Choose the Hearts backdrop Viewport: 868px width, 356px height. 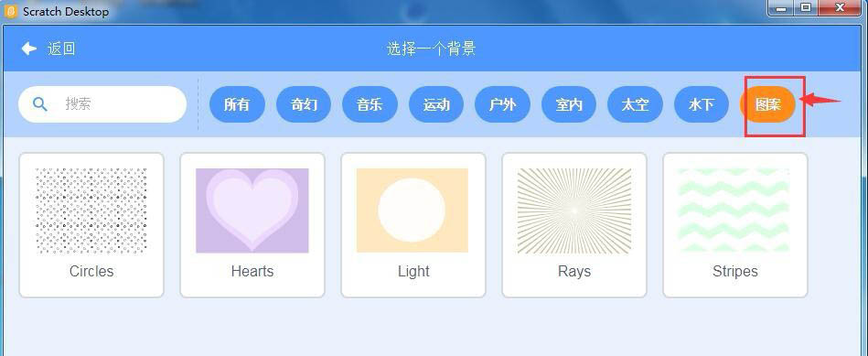point(252,210)
